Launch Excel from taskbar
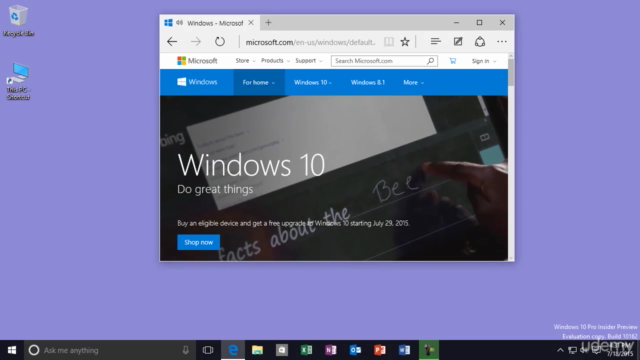640x360 pixels. click(306, 350)
